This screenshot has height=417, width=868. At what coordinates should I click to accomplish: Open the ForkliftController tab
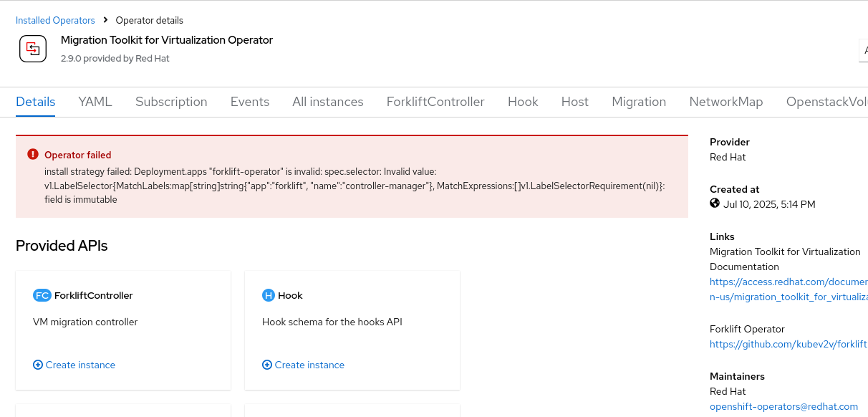coord(435,102)
